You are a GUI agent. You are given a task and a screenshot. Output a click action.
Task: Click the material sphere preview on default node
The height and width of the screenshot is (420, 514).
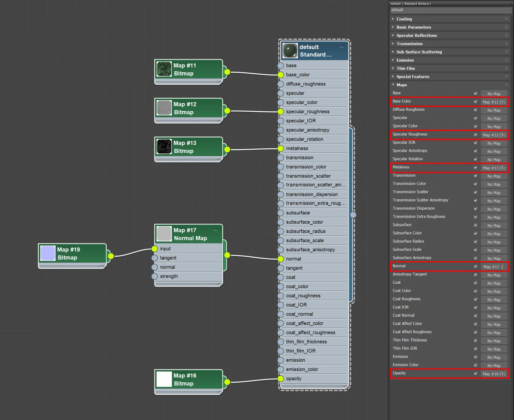point(290,51)
